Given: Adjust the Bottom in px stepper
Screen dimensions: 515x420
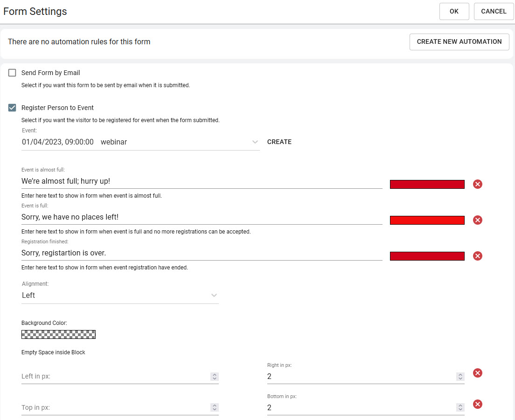Looking at the screenshot, I should click(x=460, y=408).
